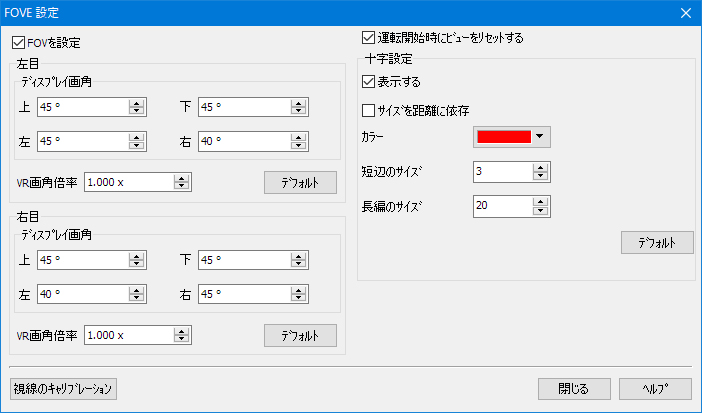Increase 短辺のサイズ value with up arrow
Viewport: 702px width, 413px height.
tap(541, 168)
